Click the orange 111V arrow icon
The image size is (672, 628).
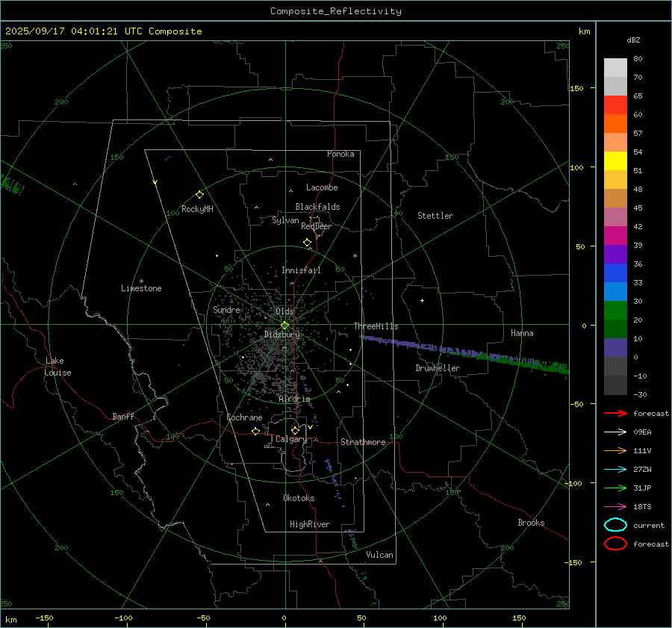615,450
